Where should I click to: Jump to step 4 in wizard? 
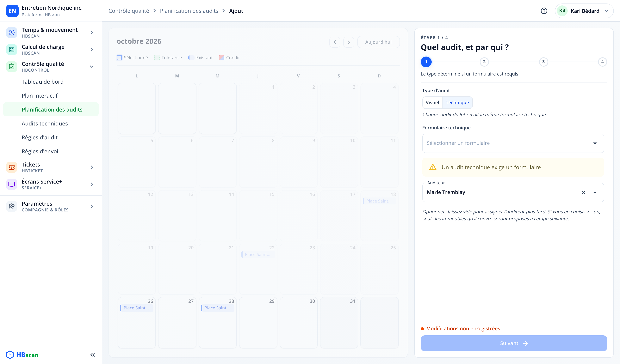(x=602, y=62)
